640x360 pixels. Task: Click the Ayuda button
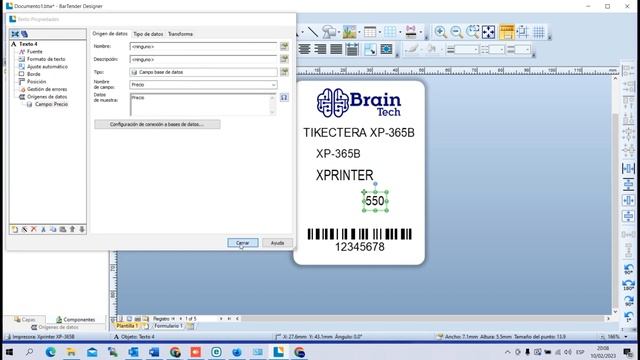click(277, 243)
